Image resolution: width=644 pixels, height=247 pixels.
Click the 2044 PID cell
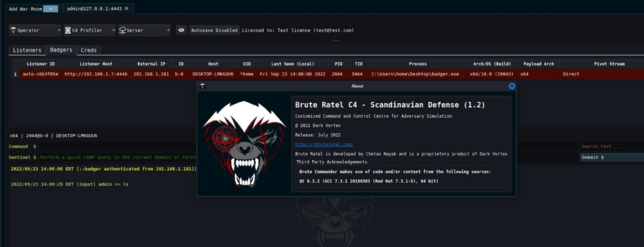pos(338,74)
